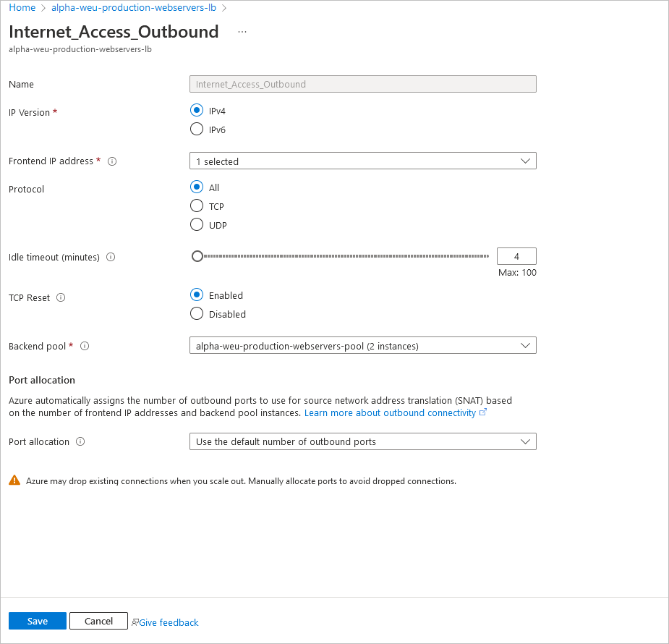Open the ellipsis menu next to page title
The image size is (669, 644).
pos(242,32)
